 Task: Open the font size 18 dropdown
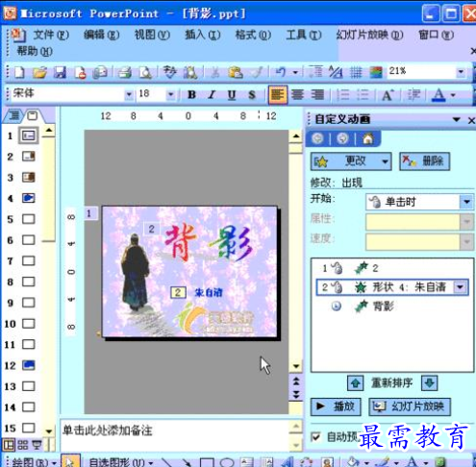point(170,94)
